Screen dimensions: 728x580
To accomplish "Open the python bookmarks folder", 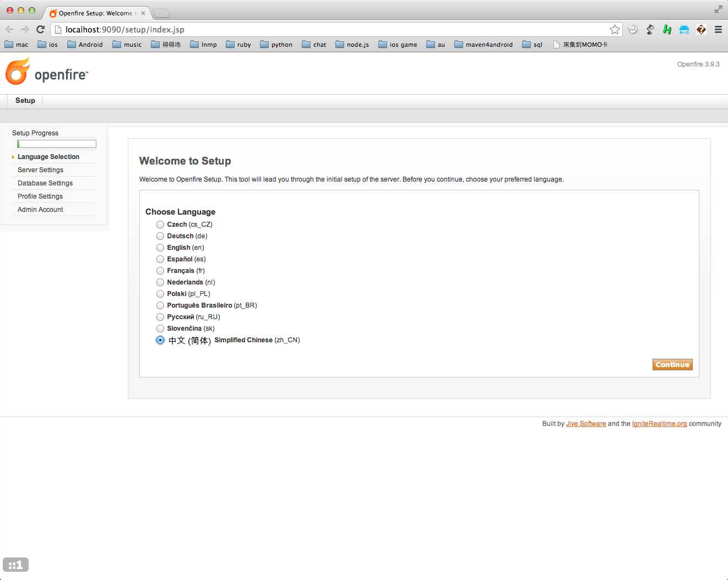I will click(x=276, y=45).
